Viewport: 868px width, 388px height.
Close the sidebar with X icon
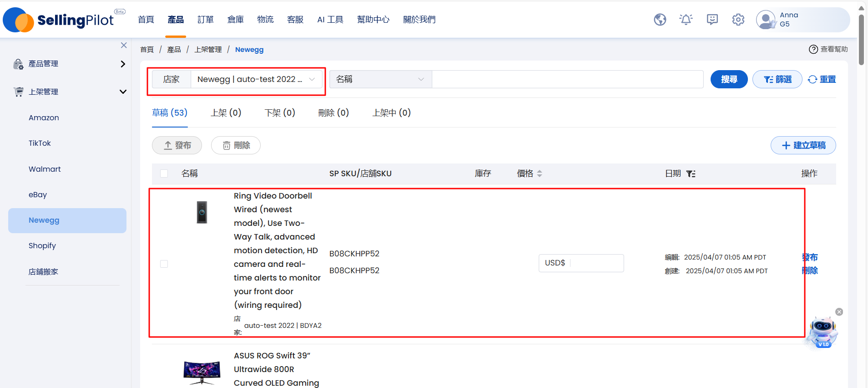[124, 45]
